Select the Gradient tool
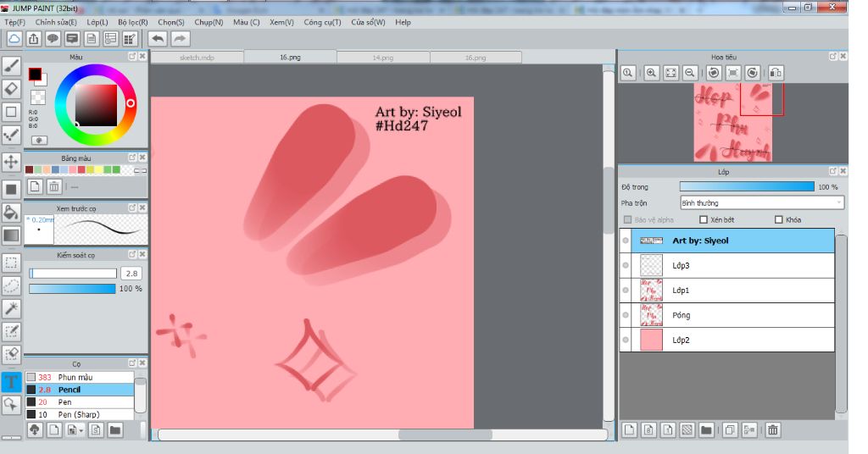Image resolution: width=868 pixels, height=454 pixels. tap(12, 235)
